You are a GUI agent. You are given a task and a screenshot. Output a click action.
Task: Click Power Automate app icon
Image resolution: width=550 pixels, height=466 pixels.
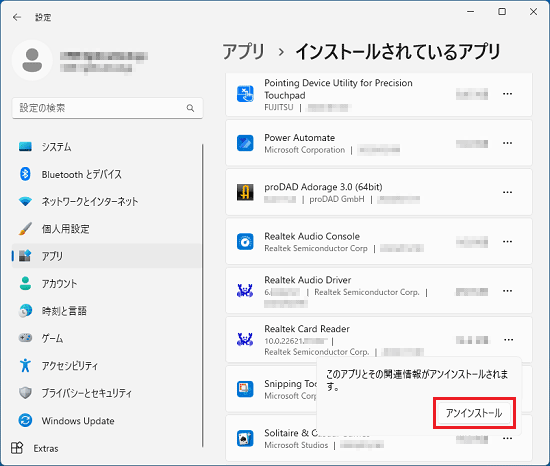pos(245,143)
